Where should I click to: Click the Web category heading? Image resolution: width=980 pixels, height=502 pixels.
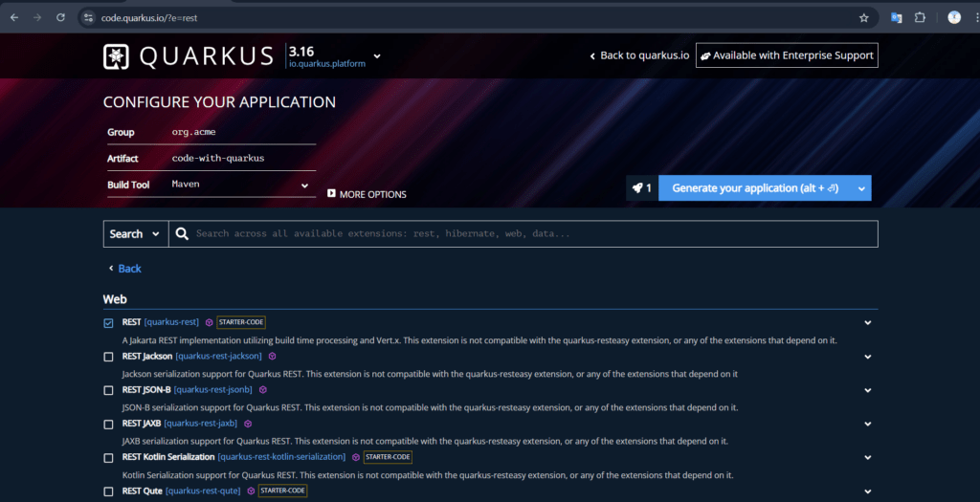coord(115,299)
